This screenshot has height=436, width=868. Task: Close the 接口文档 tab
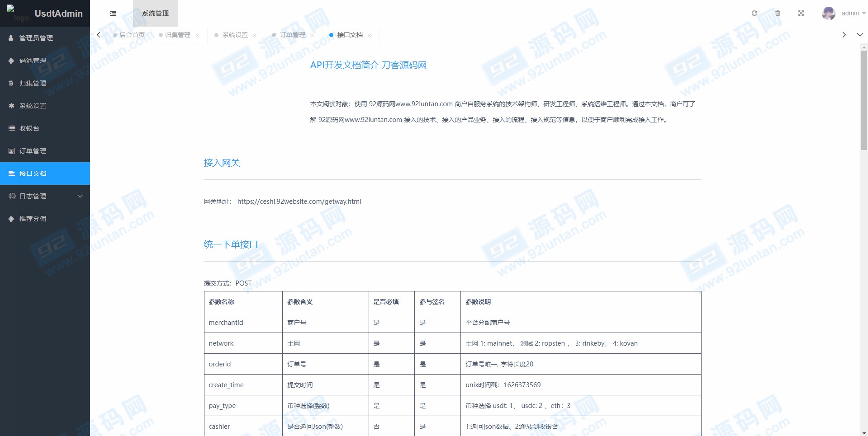(370, 35)
